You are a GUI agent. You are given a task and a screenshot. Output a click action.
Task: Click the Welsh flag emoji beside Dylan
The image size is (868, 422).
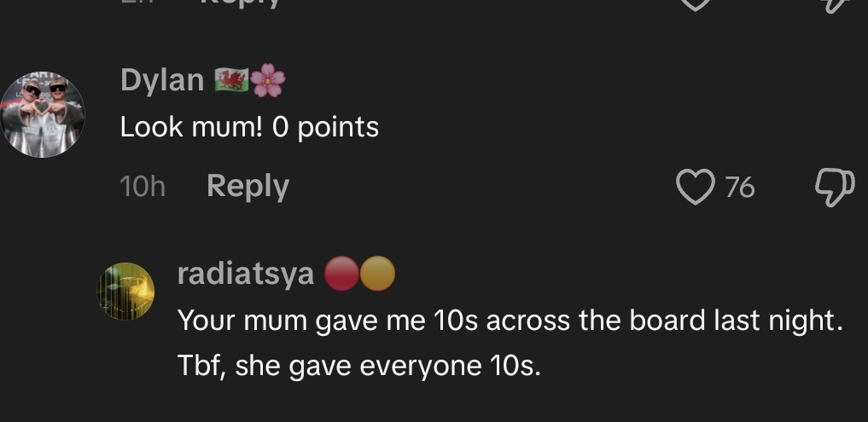point(232,81)
